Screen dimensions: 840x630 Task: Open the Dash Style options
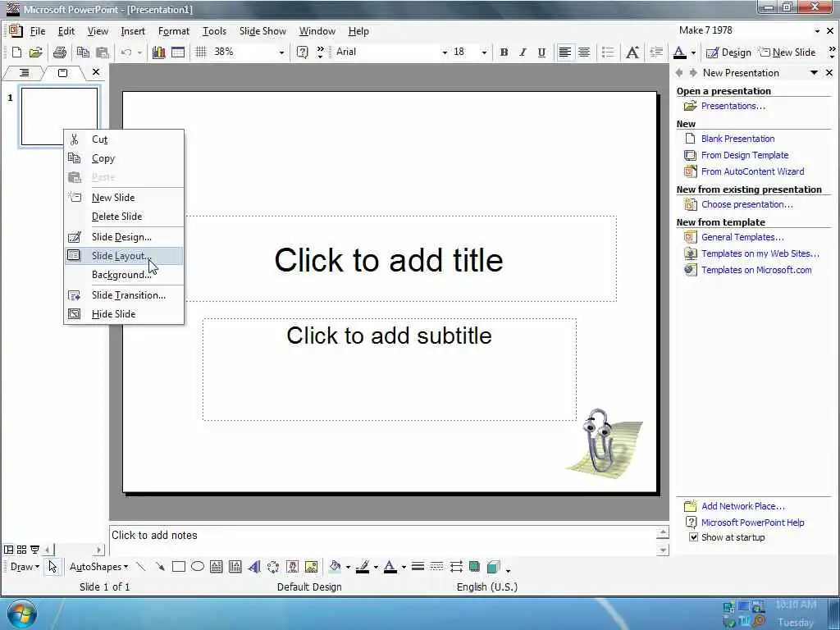[x=436, y=567]
